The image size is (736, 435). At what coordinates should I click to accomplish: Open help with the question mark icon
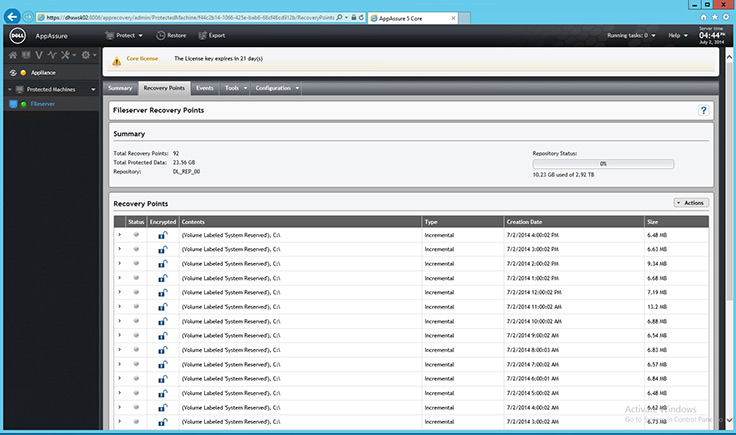(703, 110)
